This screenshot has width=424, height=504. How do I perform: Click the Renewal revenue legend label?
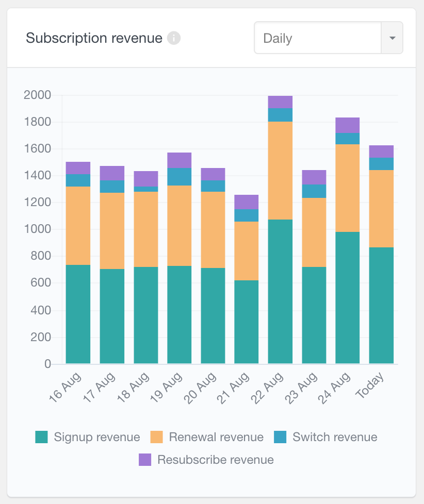tap(216, 437)
